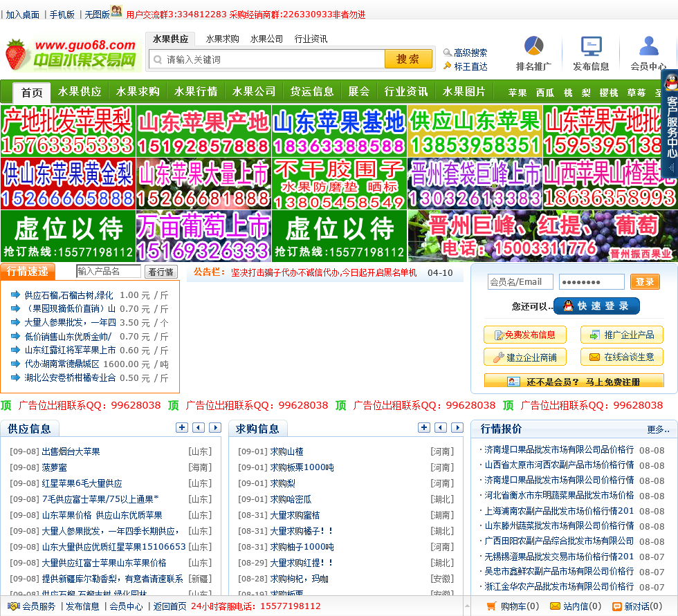678x616 pixels.
Task: Open 求购哈密瓜 listing
Action: (291, 499)
